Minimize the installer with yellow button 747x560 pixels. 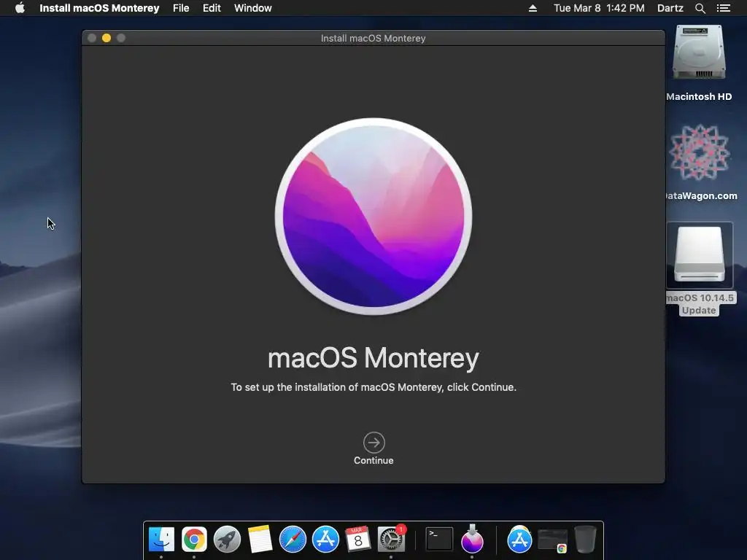point(107,38)
